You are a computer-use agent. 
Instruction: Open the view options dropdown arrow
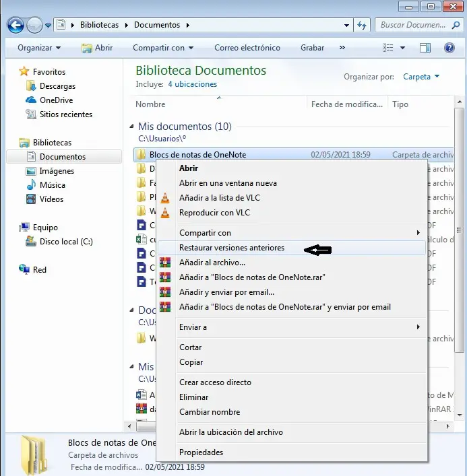coord(402,48)
